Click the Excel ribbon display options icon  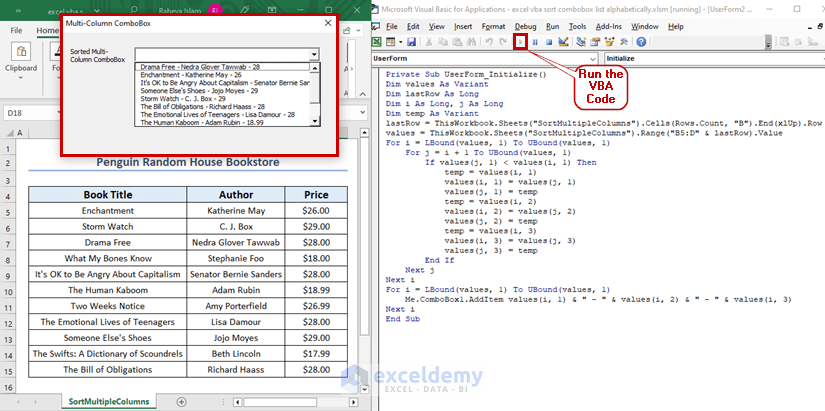[x=271, y=9]
